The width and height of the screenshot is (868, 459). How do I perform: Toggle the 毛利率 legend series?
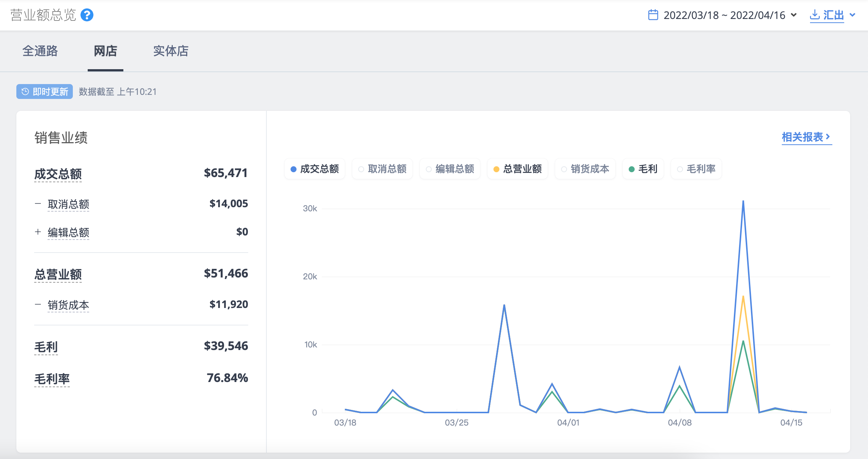(696, 169)
